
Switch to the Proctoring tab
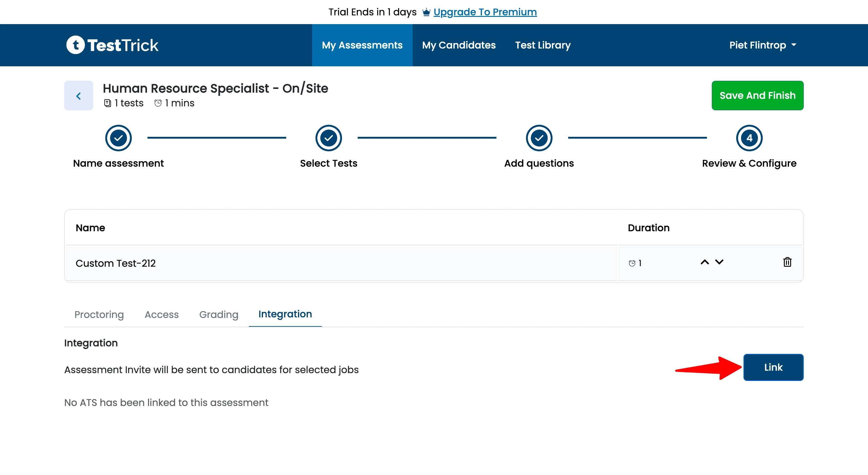[x=99, y=314]
